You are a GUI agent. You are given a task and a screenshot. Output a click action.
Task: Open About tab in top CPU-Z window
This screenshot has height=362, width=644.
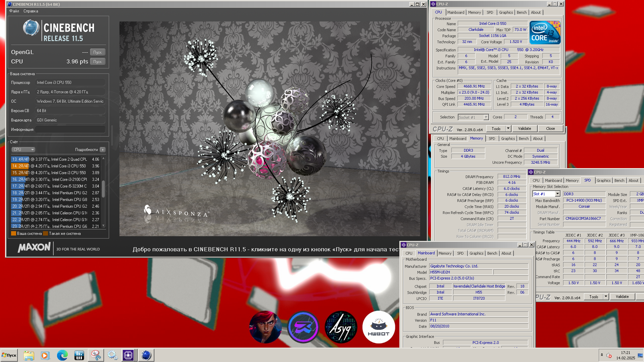pyautogui.click(x=536, y=12)
